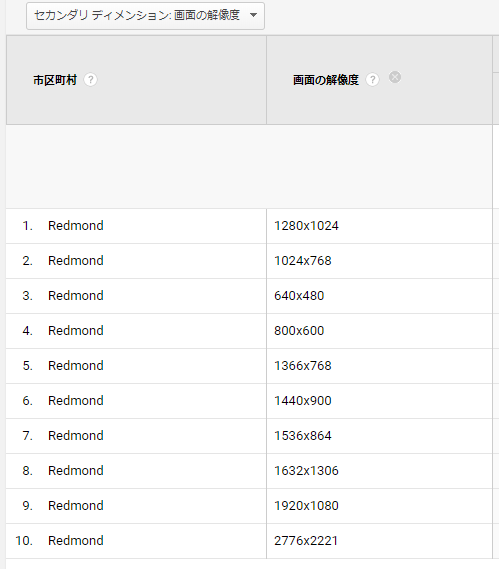Image resolution: width=499 pixels, height=569 pixels.
Task: Open Redmond link in row 7
Action: [76, 435]
